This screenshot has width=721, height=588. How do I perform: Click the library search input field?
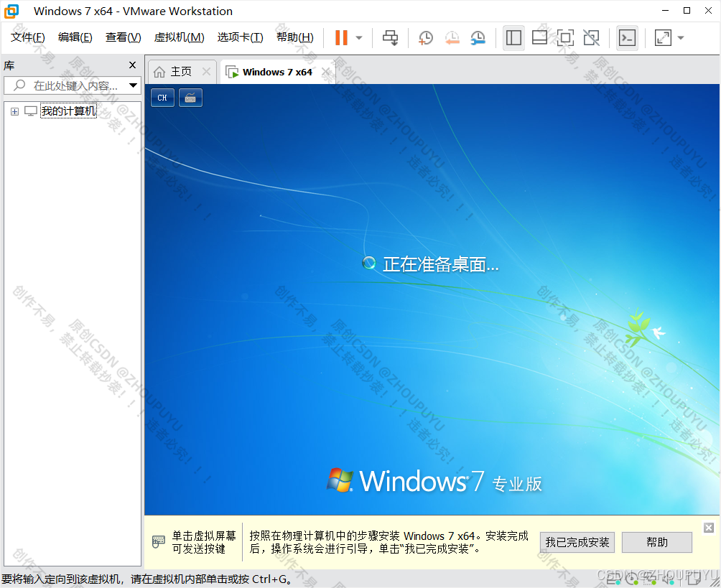click(73, 85)
